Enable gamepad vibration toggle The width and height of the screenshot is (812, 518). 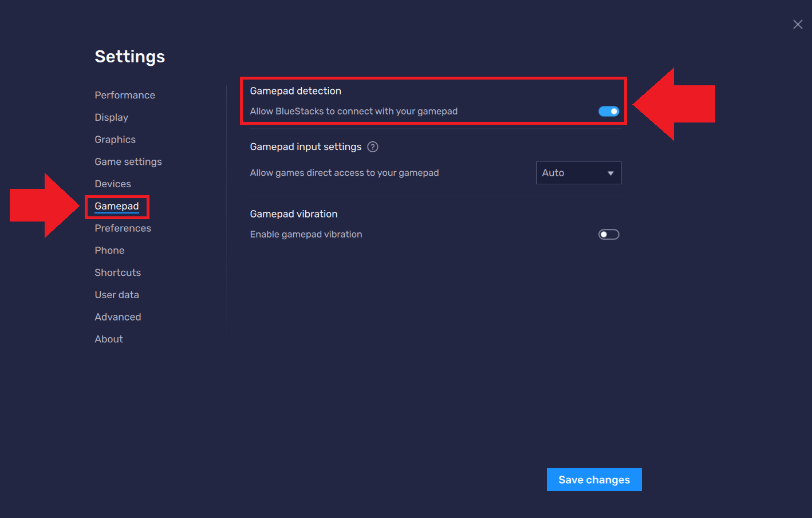[609, 234]
